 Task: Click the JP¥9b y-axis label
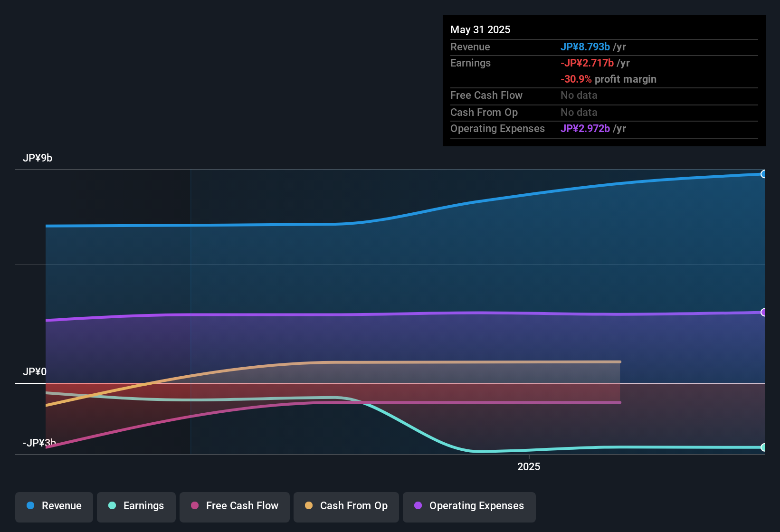point(38,158)
